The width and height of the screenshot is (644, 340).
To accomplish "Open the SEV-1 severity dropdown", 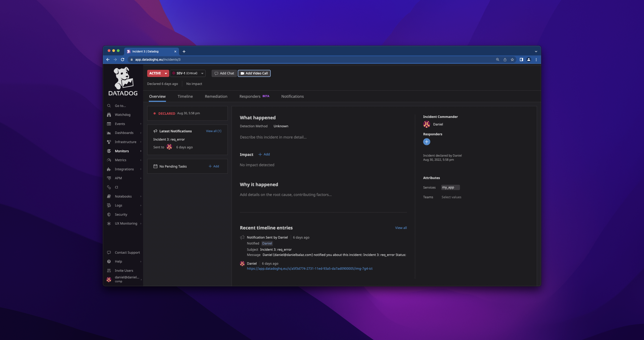I will point(202,73).
